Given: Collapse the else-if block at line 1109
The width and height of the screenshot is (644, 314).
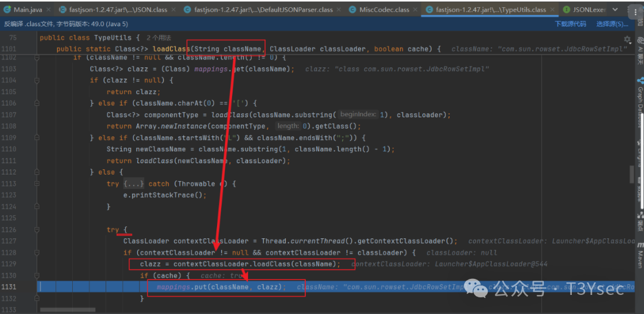Looking at the screenshot, I should coord(36,138).
